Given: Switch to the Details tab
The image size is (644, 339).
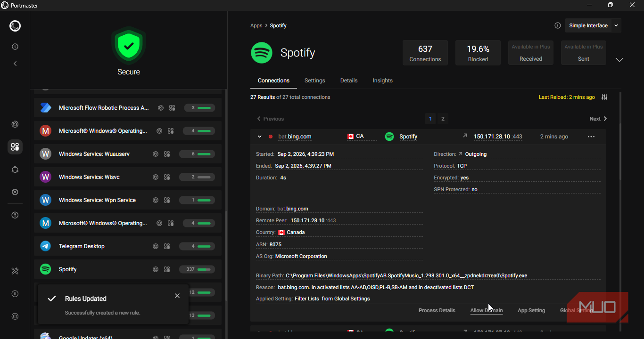Looking at the screenshot, I should coord(349,81).
